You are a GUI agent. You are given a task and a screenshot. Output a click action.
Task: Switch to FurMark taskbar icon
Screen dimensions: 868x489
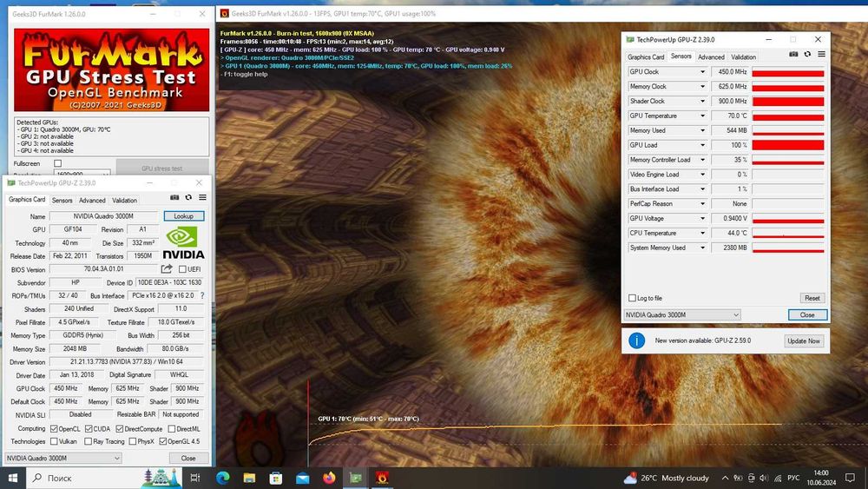click(382, 478)
